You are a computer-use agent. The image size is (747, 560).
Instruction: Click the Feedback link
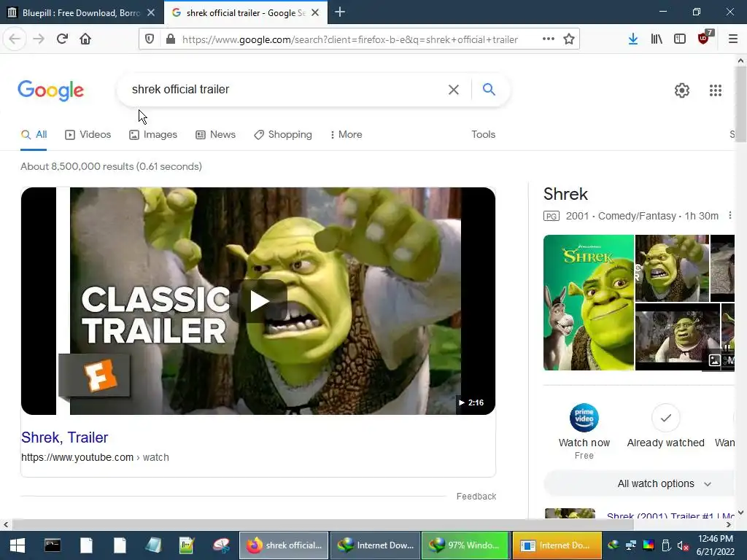(476, 496)
